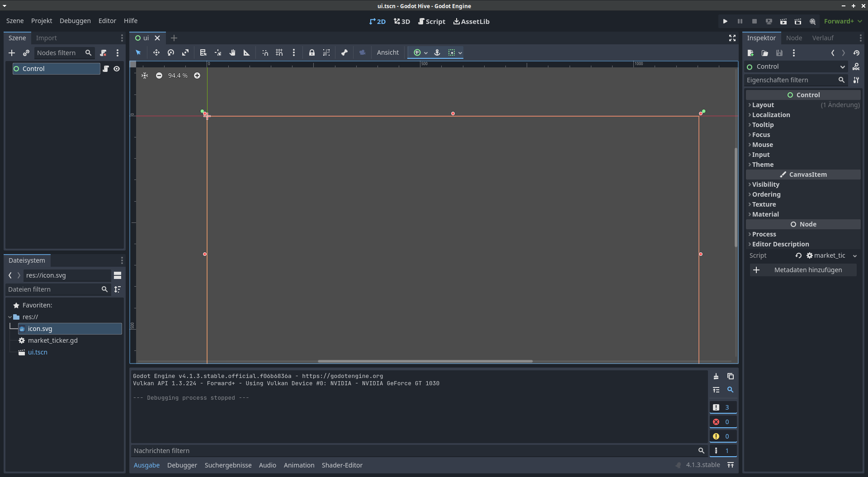868x477 pixels.
Task: Toggle visibility of Control node
Action: (117, 69)
